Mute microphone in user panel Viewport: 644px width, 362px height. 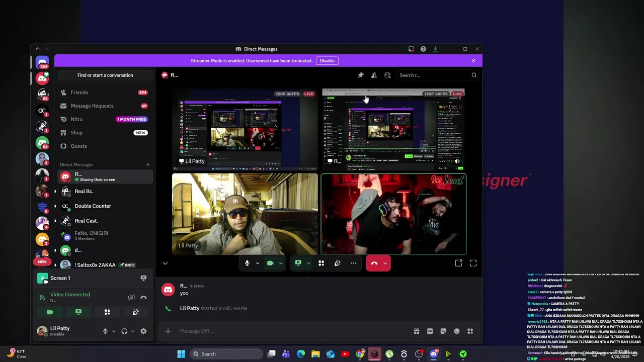click(105, 331)
